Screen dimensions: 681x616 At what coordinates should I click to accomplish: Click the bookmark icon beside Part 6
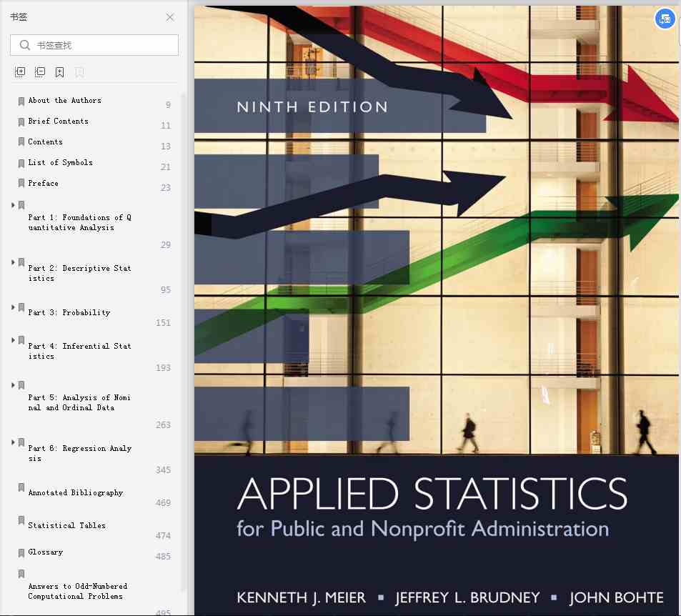pyautogui.click(x=21, y=442)
